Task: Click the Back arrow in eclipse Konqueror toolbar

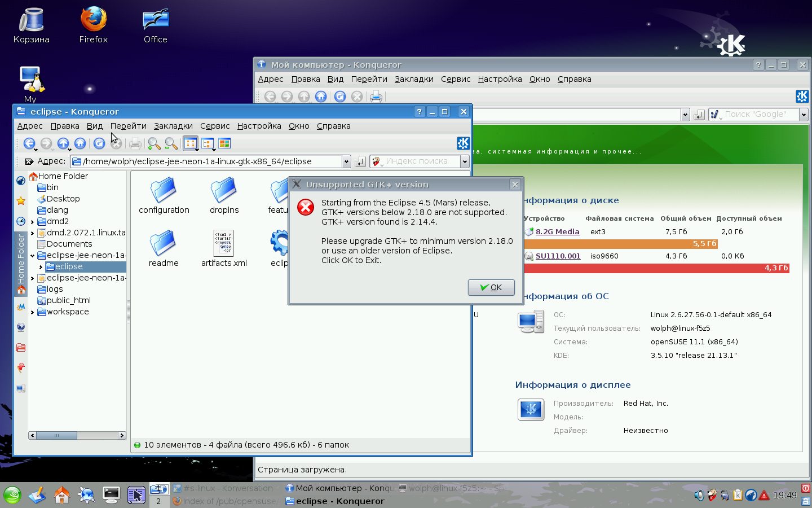Action: (x=29, y=143)
